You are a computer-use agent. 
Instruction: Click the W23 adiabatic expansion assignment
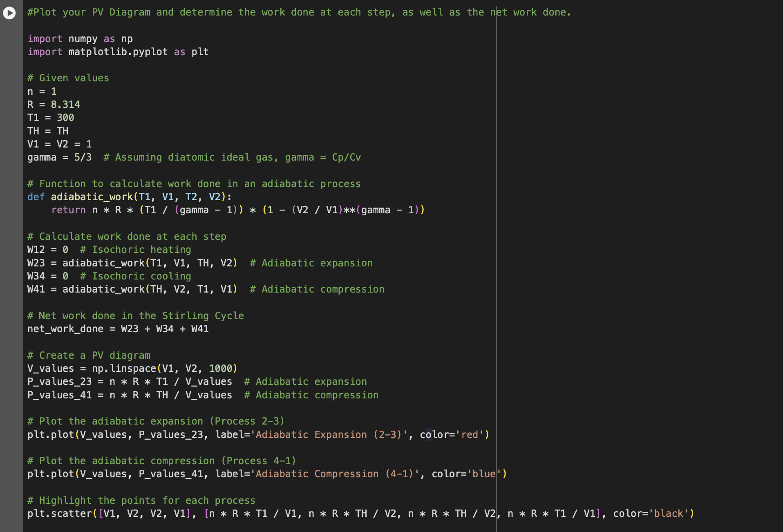[132, 263]
